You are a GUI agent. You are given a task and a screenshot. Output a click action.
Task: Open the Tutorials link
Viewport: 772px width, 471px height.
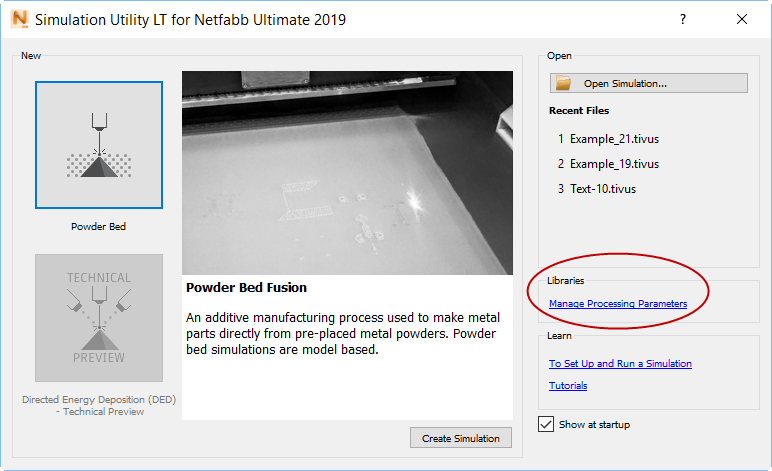(x=568, y=385)
